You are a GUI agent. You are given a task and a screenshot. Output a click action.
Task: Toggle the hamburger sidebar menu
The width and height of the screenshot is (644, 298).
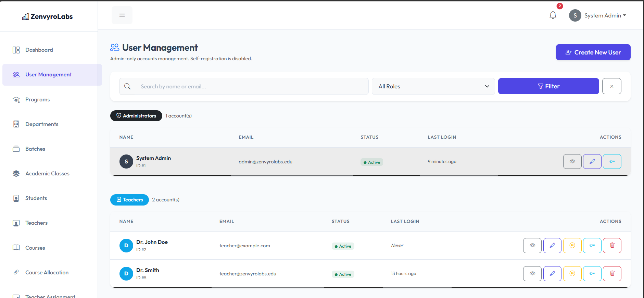pyautogui.click(x=122, y=15)
